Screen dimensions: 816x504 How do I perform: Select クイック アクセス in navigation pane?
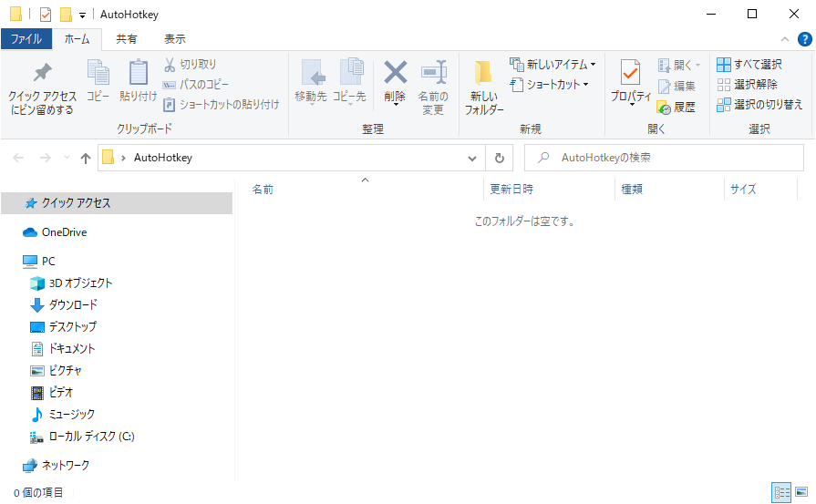tap(117, 203)
